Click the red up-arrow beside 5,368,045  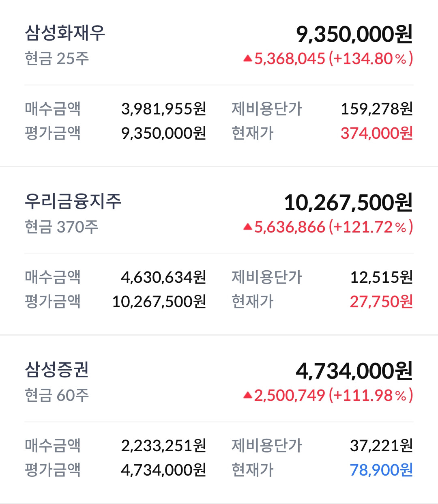click(248, 59)
